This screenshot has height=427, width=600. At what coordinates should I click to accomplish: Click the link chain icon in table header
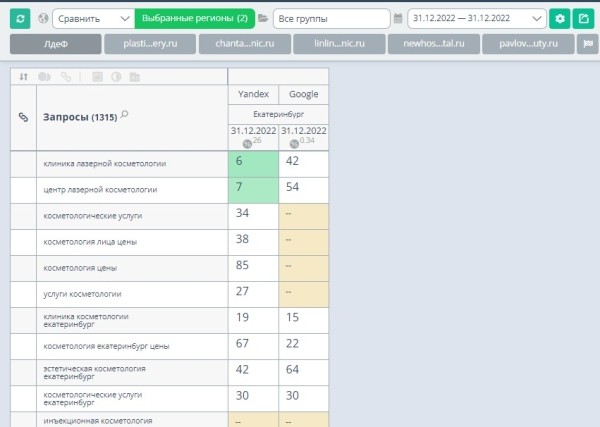point(24,117)
